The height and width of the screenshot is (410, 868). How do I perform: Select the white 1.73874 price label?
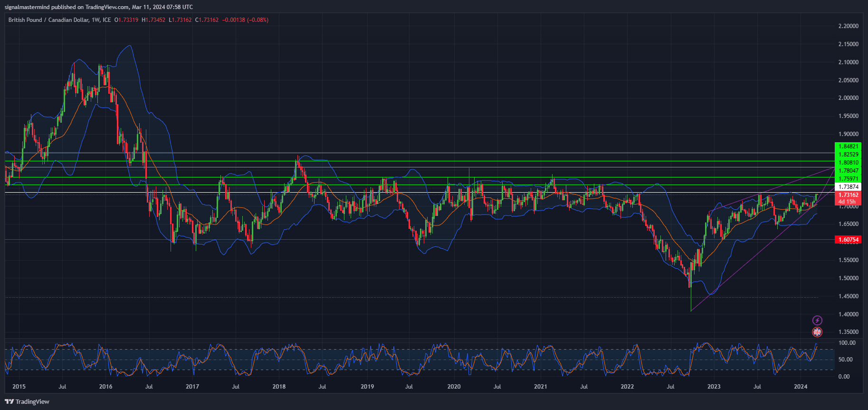pyautogui.click(x=848, y=187)
